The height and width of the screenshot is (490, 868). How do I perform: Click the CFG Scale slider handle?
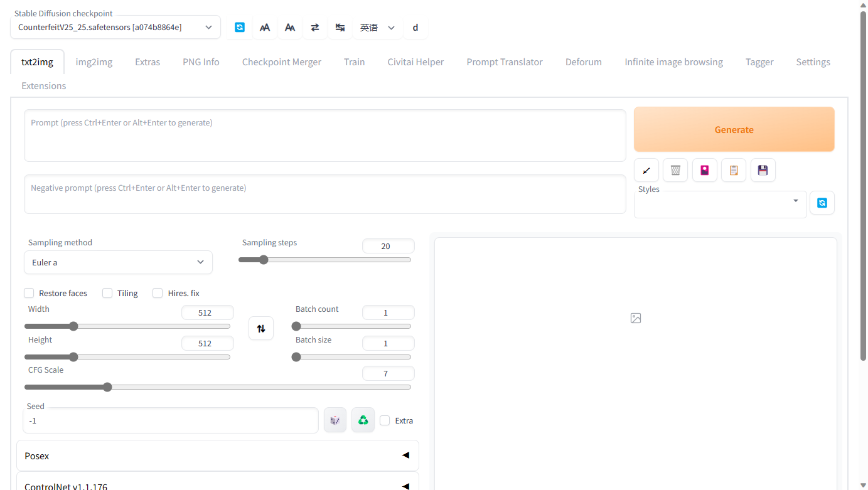107,387
